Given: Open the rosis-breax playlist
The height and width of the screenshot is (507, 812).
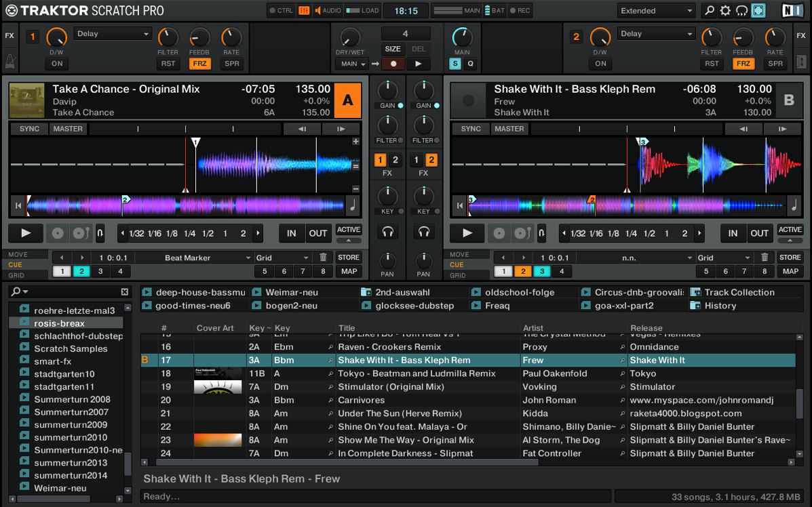Looking at the screenshot, I should [x=59, y=323].
